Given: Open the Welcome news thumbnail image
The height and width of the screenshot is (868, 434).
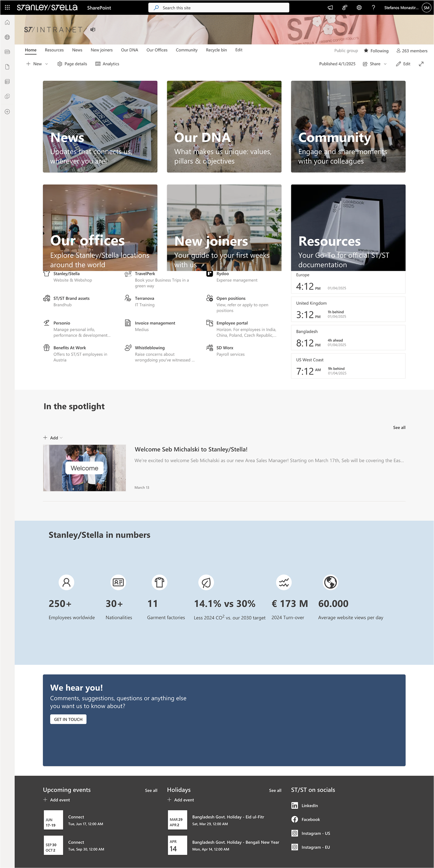Looking at the screenshot, I should coord(85,468).
